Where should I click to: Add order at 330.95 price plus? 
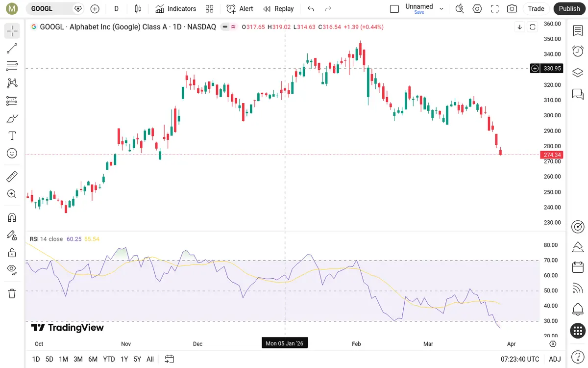point(535,68)
